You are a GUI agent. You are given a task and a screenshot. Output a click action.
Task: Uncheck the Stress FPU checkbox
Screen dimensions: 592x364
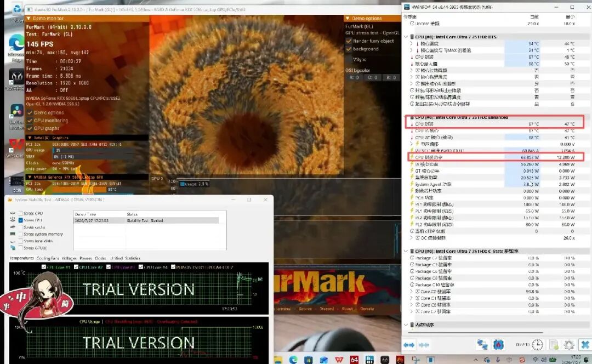pos(21,220)
